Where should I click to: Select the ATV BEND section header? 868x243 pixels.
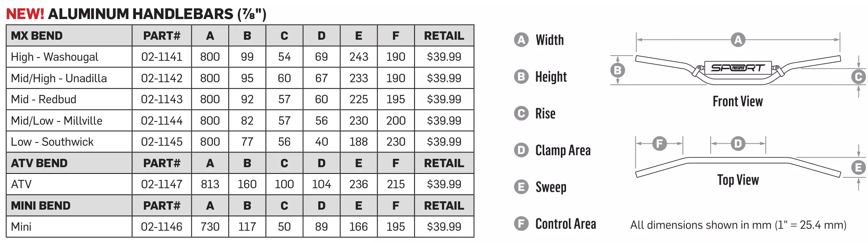(39, 163)
